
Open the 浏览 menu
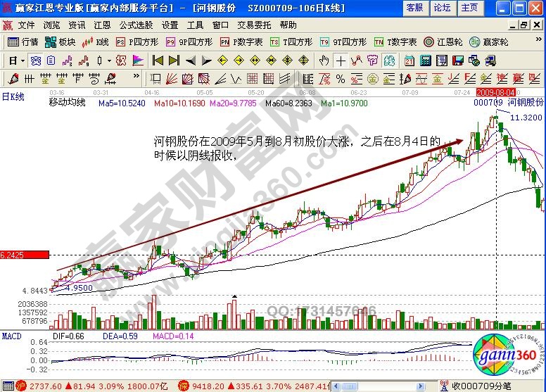click(51, 25)
